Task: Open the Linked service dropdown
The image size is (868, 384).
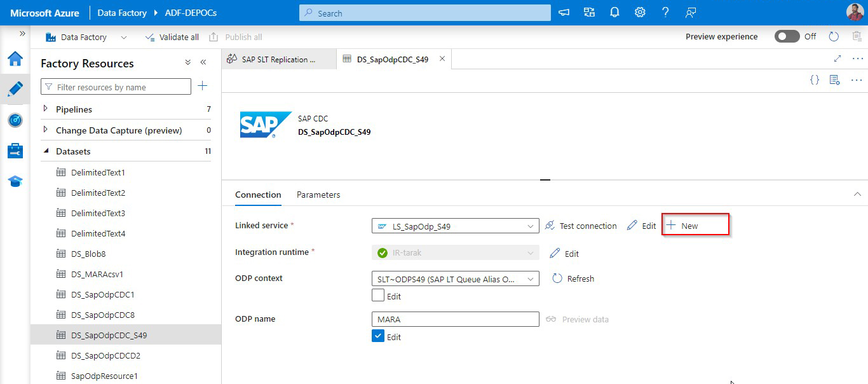Action: click(455, 226)
